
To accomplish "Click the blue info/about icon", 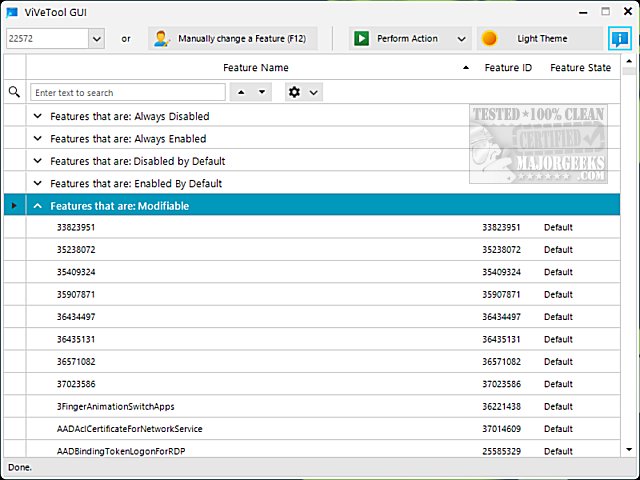I will pyautogui.click(x=619, y=39).
